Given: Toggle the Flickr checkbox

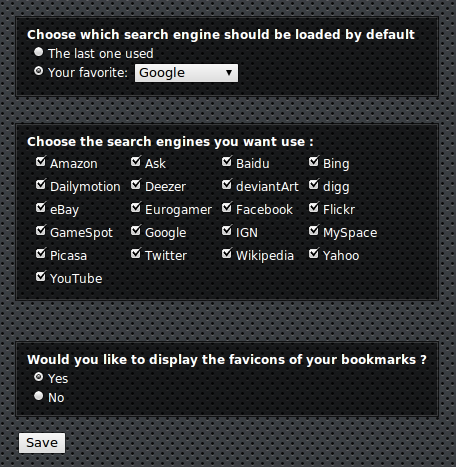Looking at the screenshot, I should (314, 208).
